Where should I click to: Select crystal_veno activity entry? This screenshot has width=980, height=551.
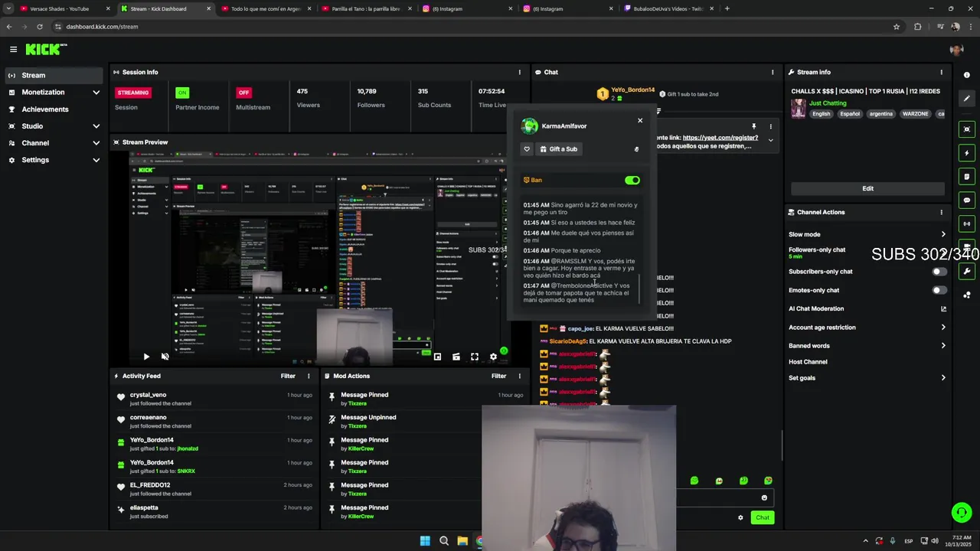214,399
